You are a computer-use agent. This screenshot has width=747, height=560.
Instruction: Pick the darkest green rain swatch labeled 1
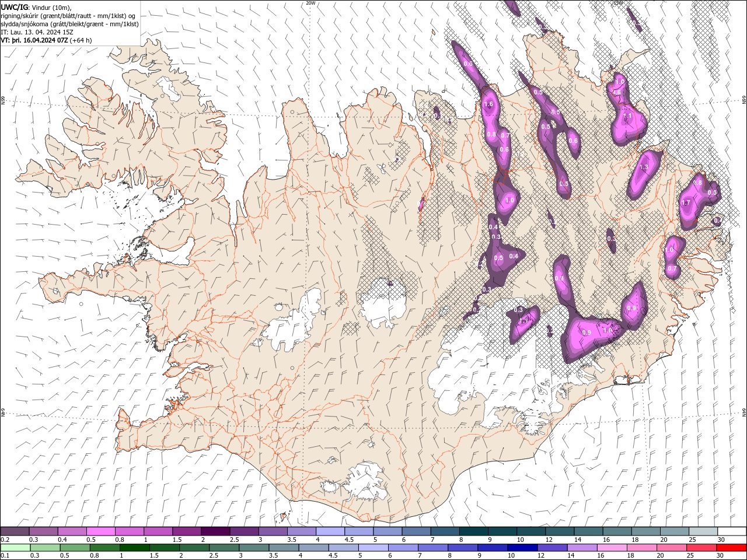point(134,548)
